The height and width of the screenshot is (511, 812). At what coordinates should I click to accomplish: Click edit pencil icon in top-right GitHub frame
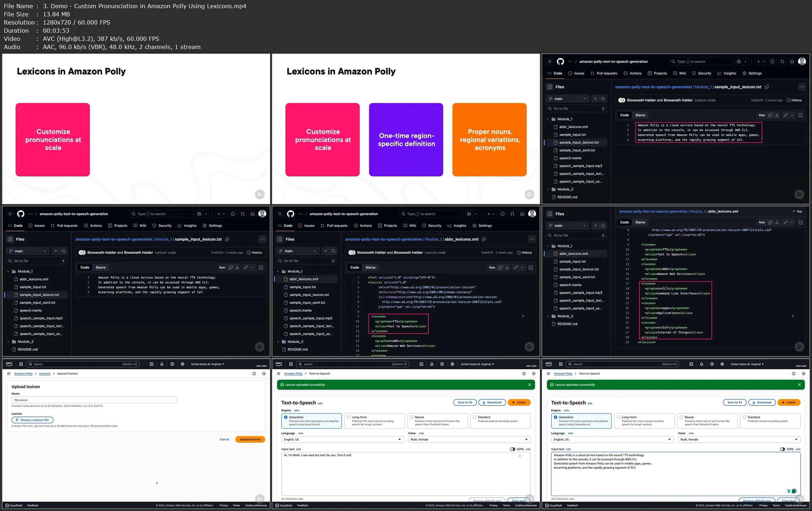point(785,115)
